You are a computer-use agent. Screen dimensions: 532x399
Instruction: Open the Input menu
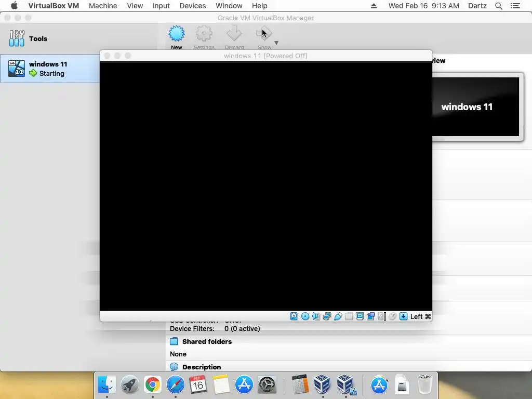click(x=161, y=6)
